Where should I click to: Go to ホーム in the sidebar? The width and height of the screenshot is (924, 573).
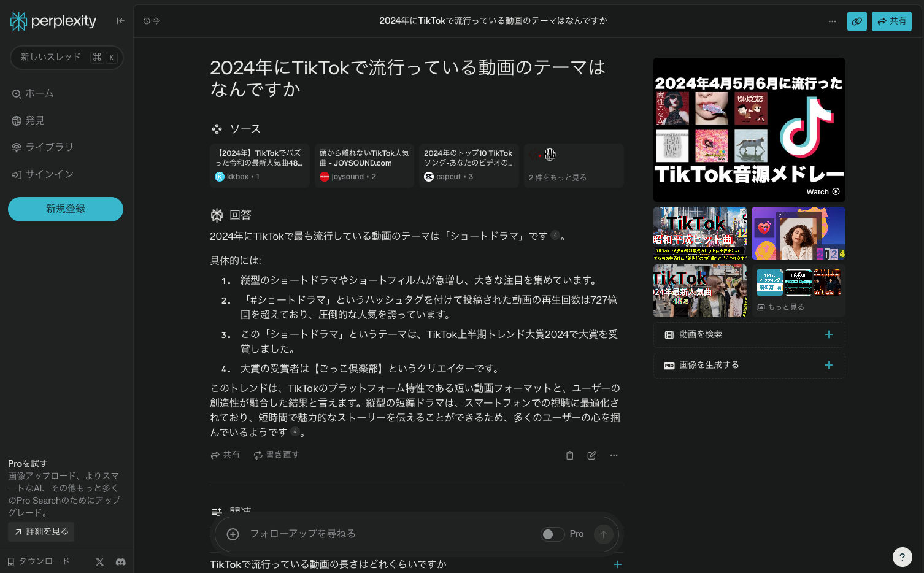tap(33, 93)
